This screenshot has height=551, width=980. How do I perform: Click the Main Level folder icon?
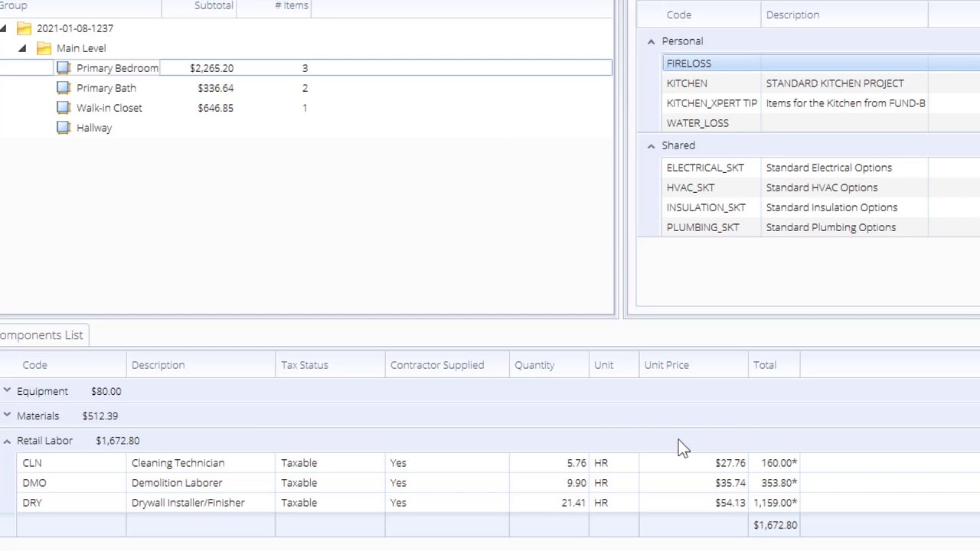point(44,48)
